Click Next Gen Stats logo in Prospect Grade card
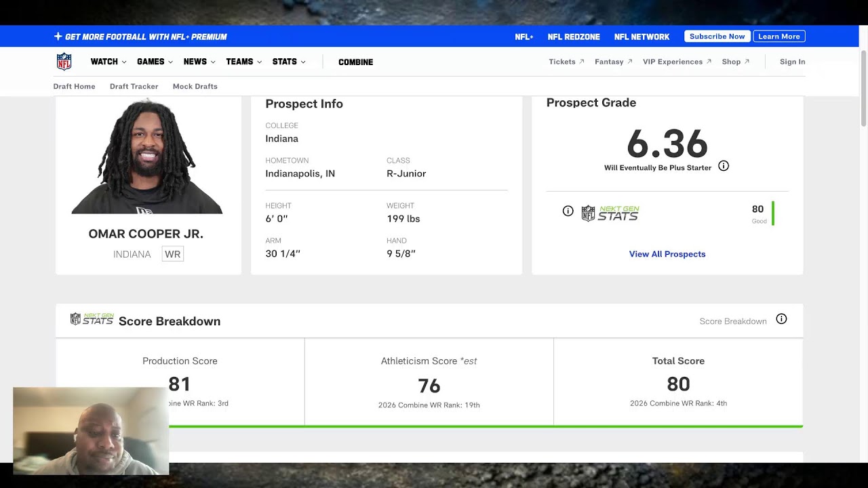Image resolution: width=868 pixels, height=488 pixels. (610, 213)
